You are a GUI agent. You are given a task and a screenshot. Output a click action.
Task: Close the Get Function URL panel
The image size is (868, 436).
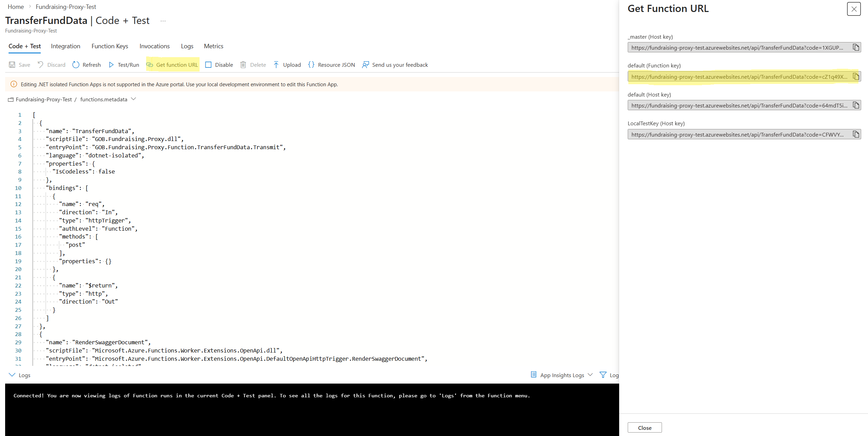tap(854, 9)
